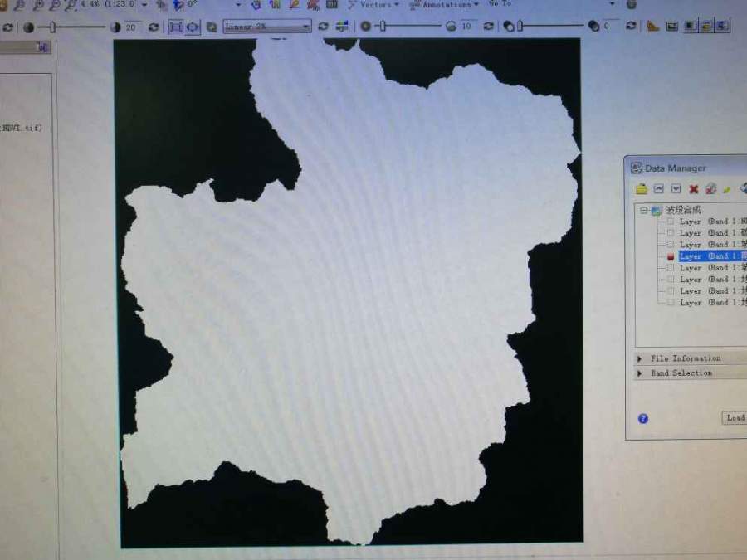Click the Load button in Data Manager

point(735,417)
